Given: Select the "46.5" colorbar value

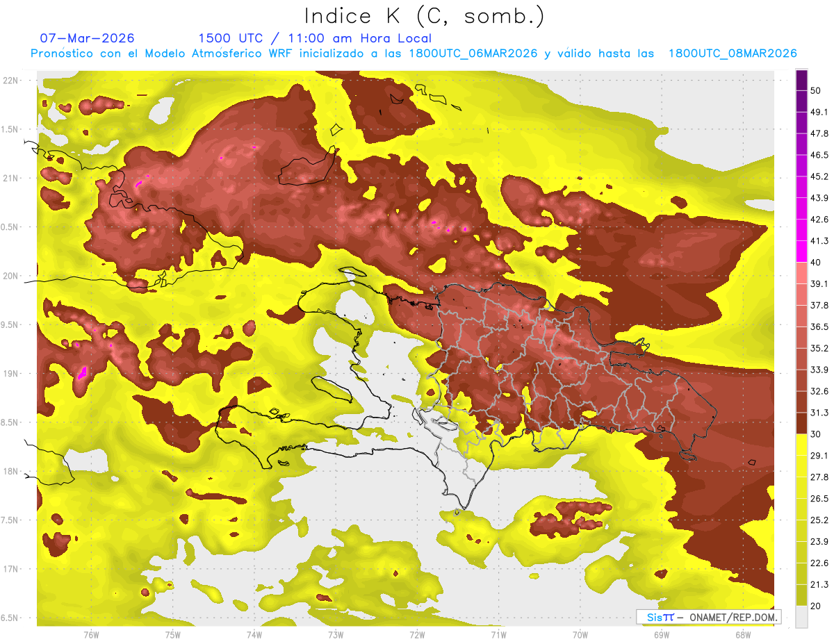Looking at the screenshot, I should tap(819, 155).
